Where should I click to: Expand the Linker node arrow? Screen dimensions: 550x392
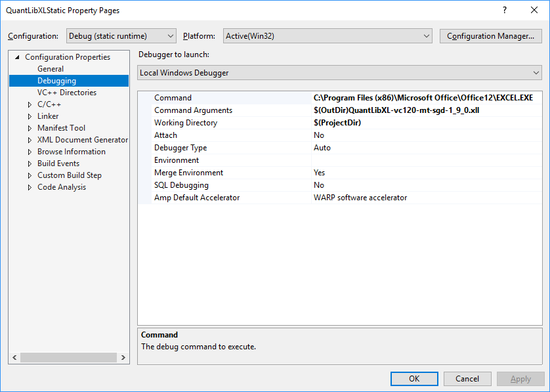30,116
